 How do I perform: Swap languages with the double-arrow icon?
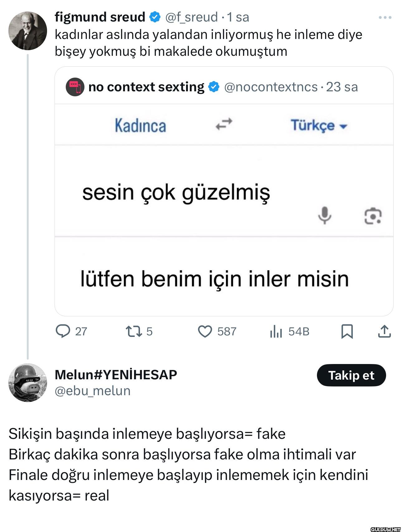(x=224, y=124)
